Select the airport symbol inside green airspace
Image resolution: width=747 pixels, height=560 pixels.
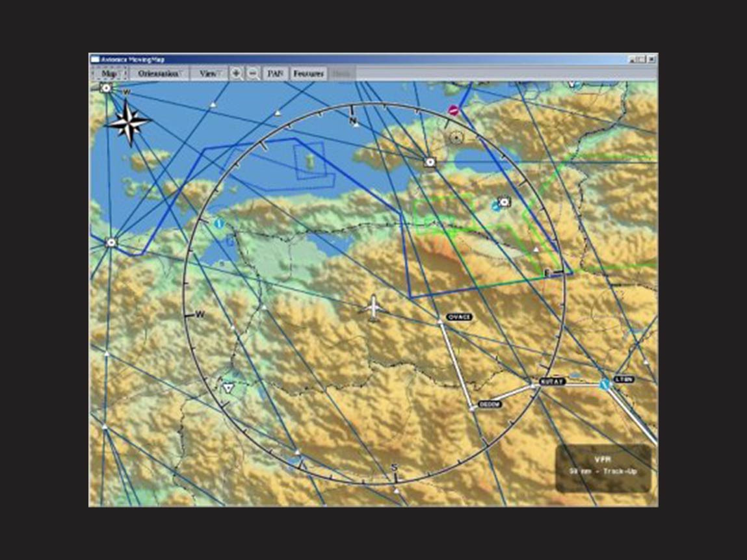pyautogui.click(x=504, y=202)
